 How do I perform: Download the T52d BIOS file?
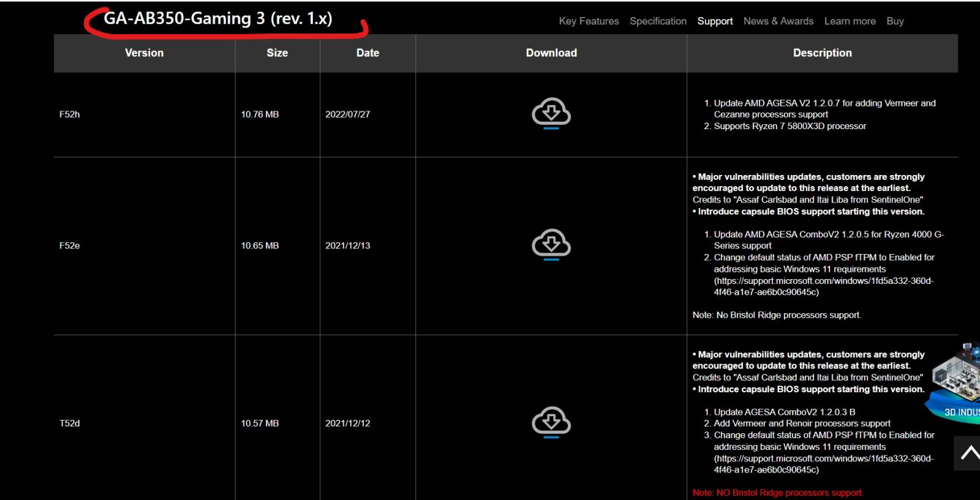click(x=551, y=422)
